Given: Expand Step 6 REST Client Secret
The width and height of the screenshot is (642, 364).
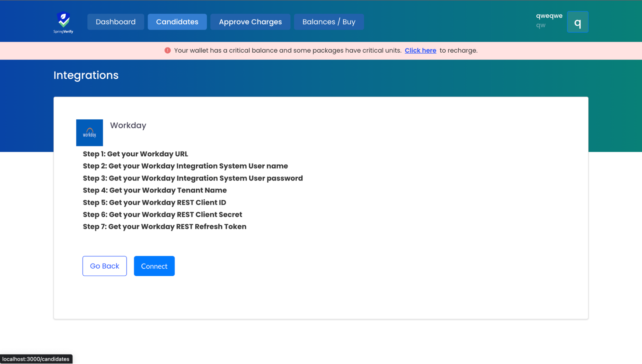Looking at the screenshot, I should click(162, 214).
